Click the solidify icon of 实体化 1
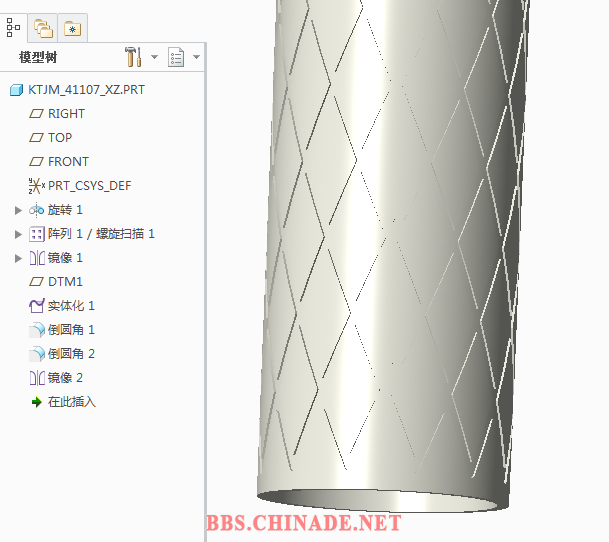609x542 pixels. click(x=37, y=306)
